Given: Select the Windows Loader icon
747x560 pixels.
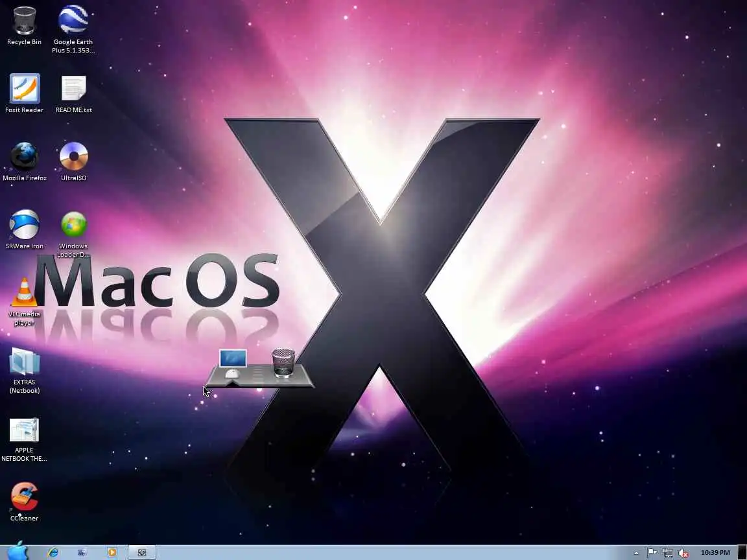Looking at the screenshot, I should point(73,234).
